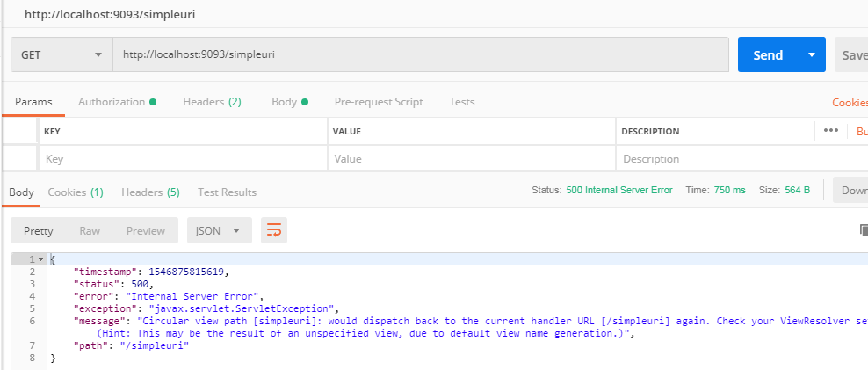The image size is (868, 370).
Task: Switch to the Tests tab
Action: tap(461, 102)
